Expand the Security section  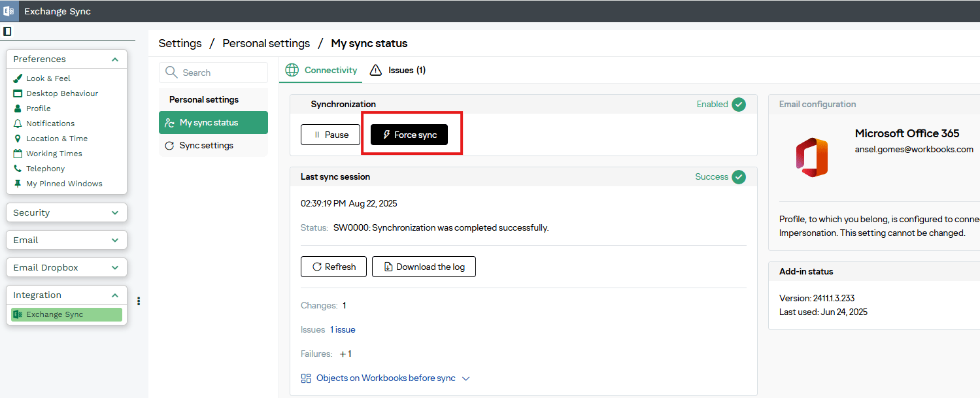pos(115,213)
